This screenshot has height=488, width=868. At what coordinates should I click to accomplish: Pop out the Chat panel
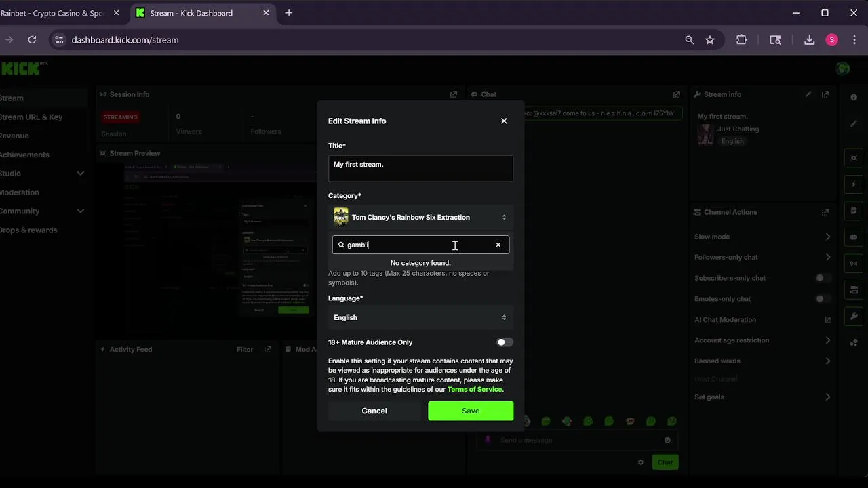(676, 94)
